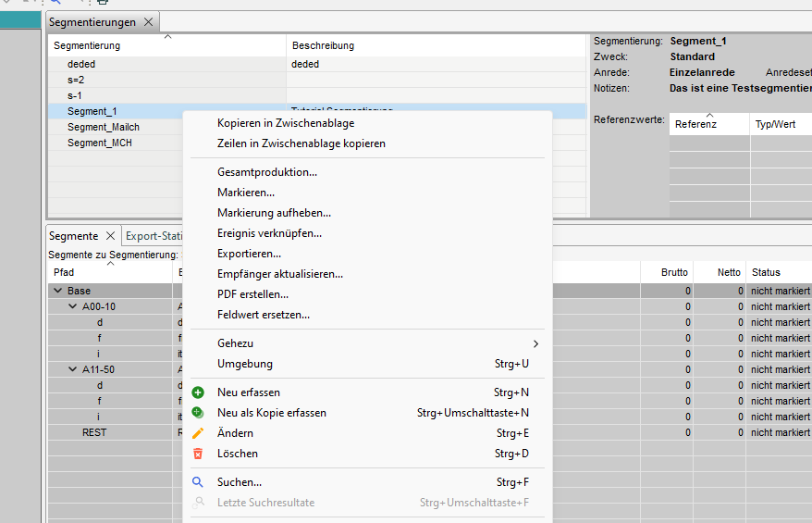Sort by Beschreibung column header
812x523 pixels.
pyautogui.click(x=323, y=45)
